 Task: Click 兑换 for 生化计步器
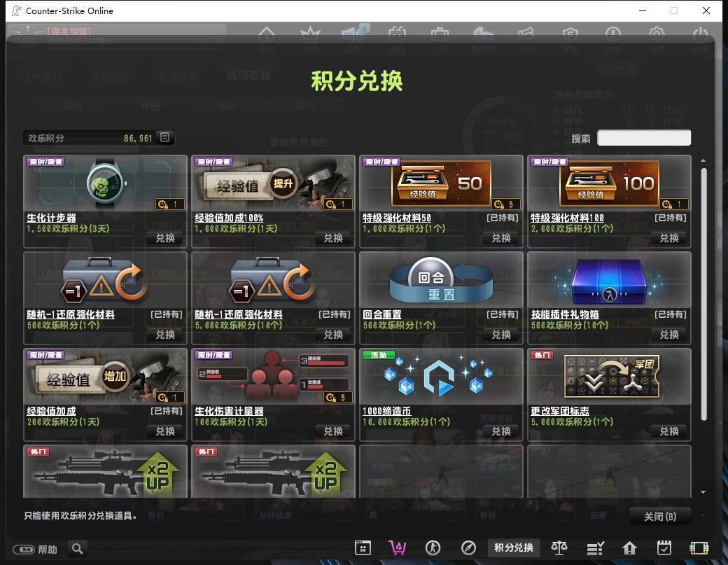[165, 238]
